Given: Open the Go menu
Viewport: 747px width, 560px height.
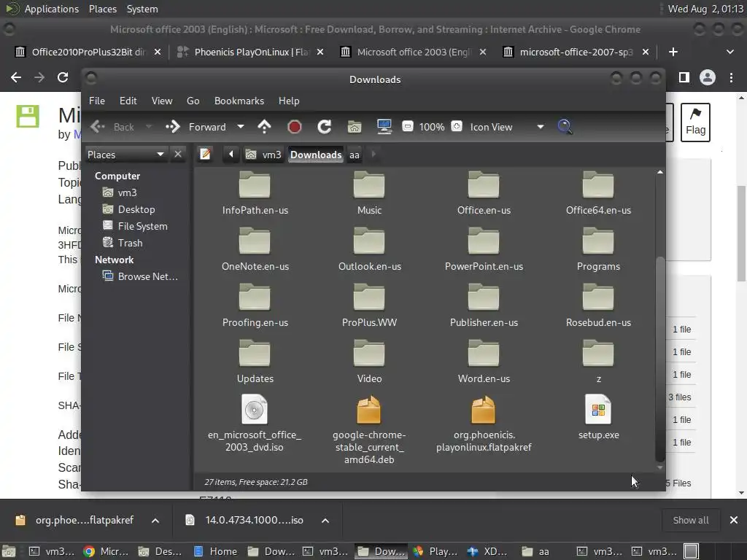Looking at the screenshot, I should click(193, 101).
